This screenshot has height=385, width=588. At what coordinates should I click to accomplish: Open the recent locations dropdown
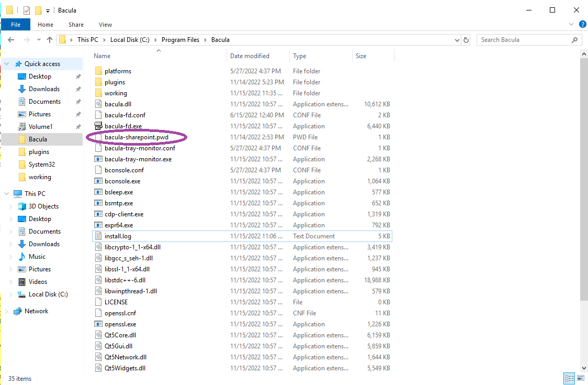point(39,40)
